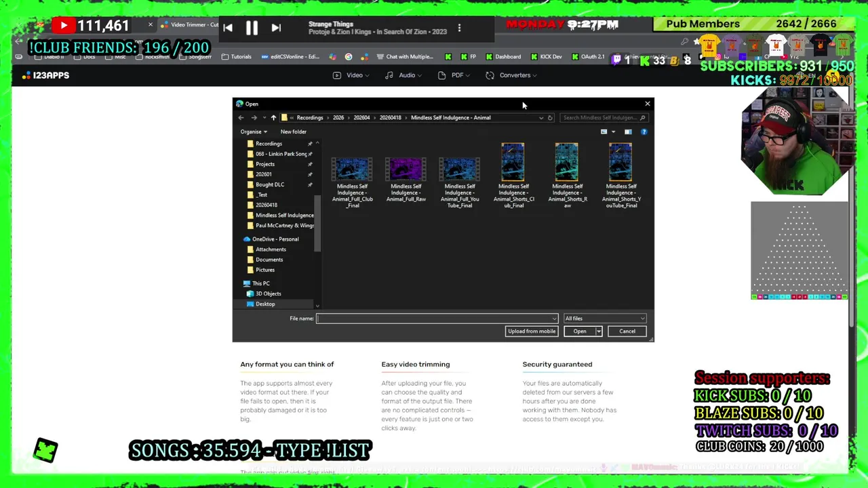
Task: Go forward in the Open dialog
Action: click(x=254, y=118)
